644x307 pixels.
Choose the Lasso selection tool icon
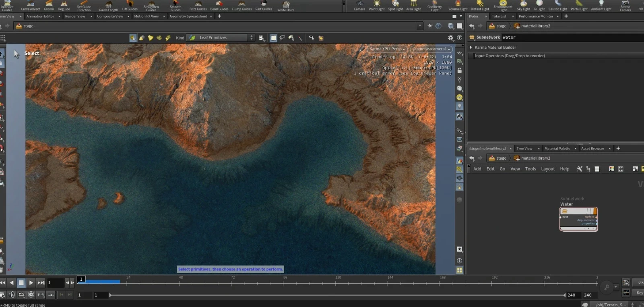click(282, 38)
